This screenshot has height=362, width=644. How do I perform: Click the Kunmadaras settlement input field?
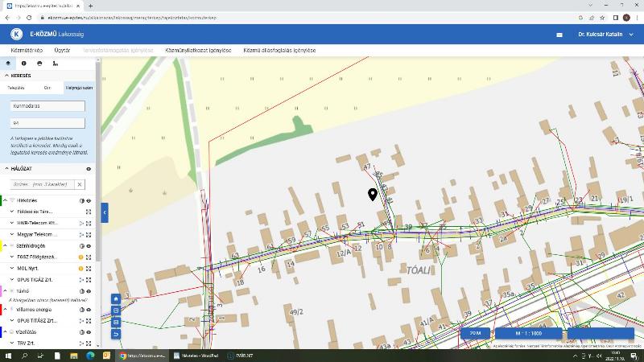pos(47,106)
